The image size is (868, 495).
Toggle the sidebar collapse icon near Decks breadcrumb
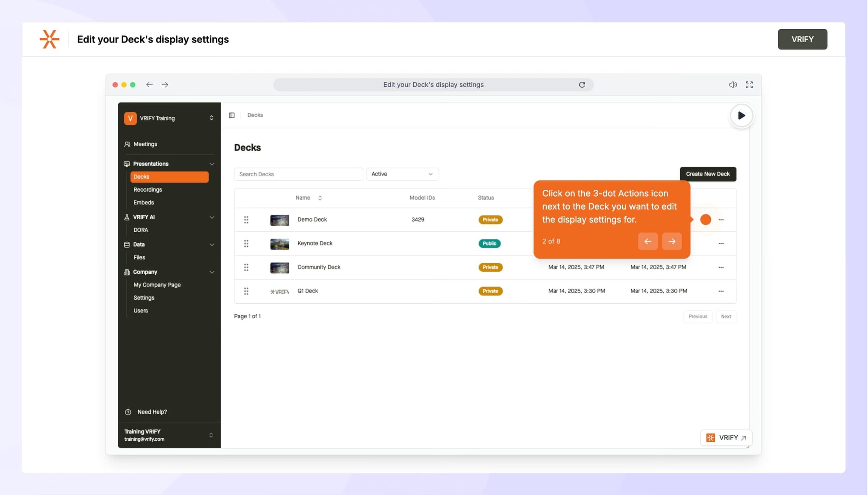232,115
